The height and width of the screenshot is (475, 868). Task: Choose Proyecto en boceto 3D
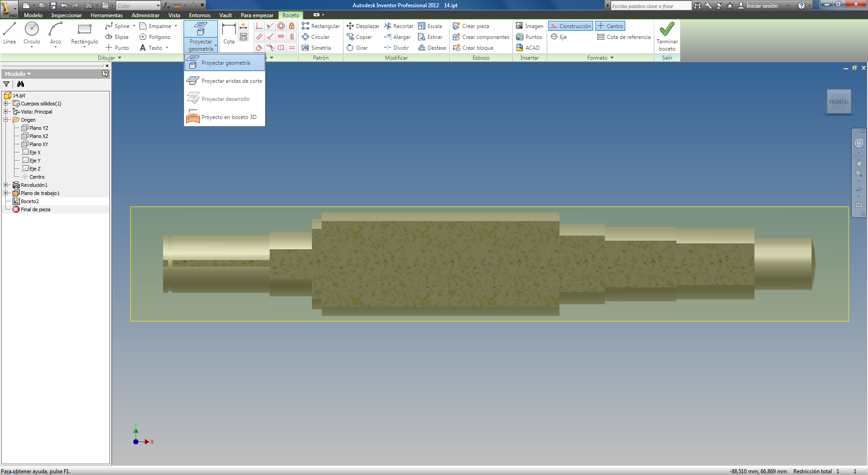[225, 117]
